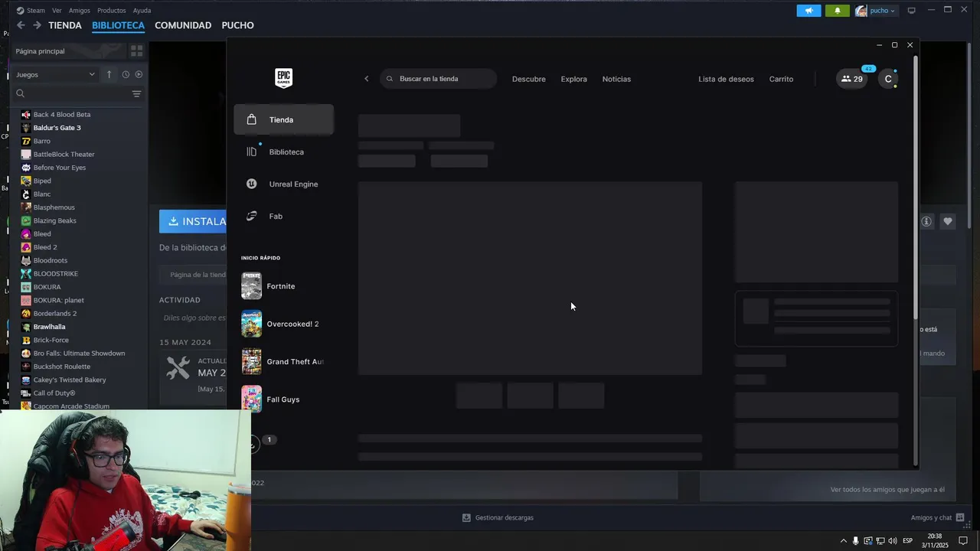Open Epic downloads indicator with badge 1

click(263, 442)
